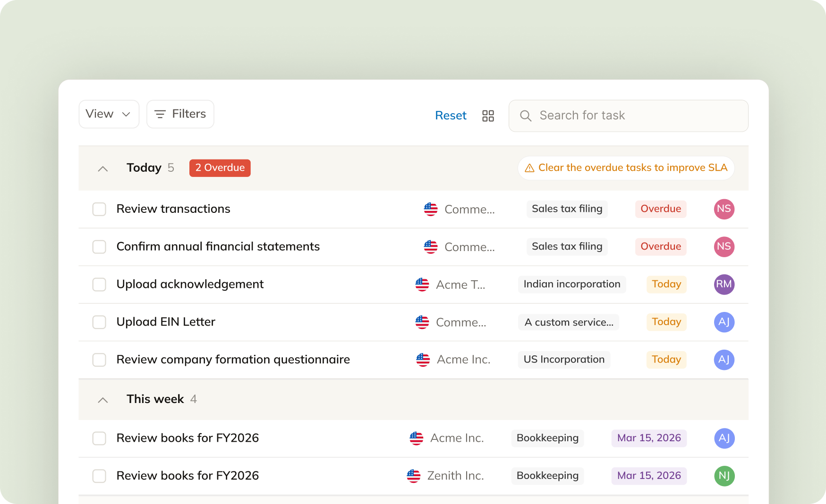Click the Search for task field
This screenshot has width=826, height=504.
pyautogui.click(x=628, y=116)
